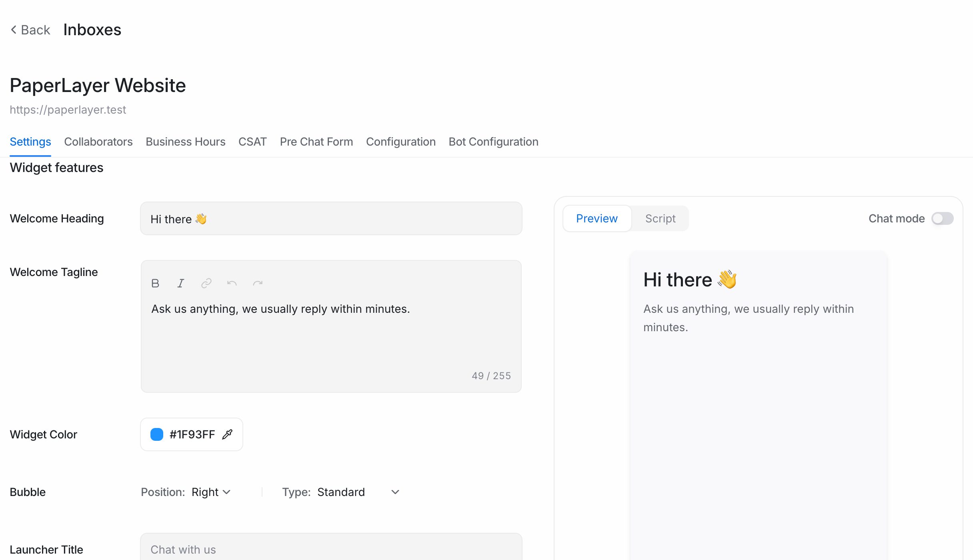The width and height of the screenshot is (973, 560).
Task: Switch to the Settings tab
Action: point(30,142)
